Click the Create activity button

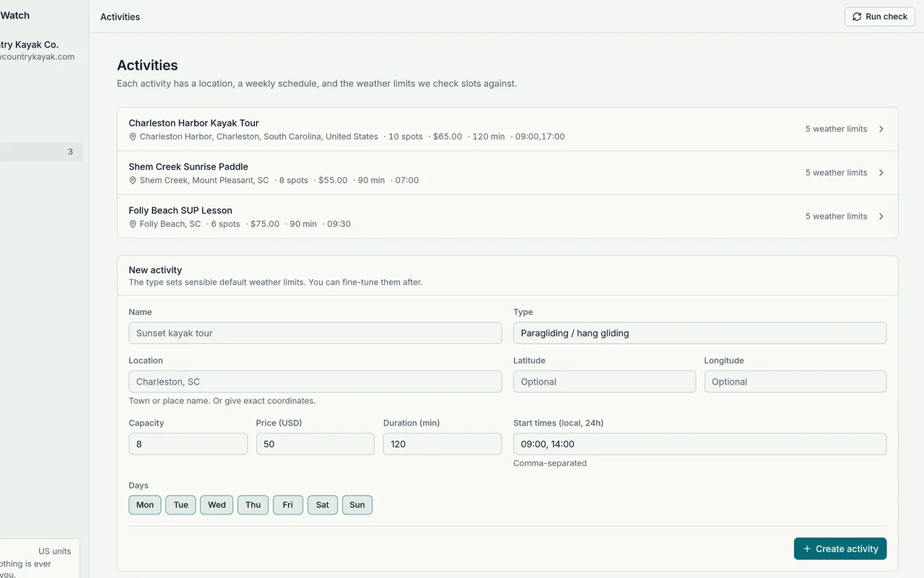[x=840, y=548]
